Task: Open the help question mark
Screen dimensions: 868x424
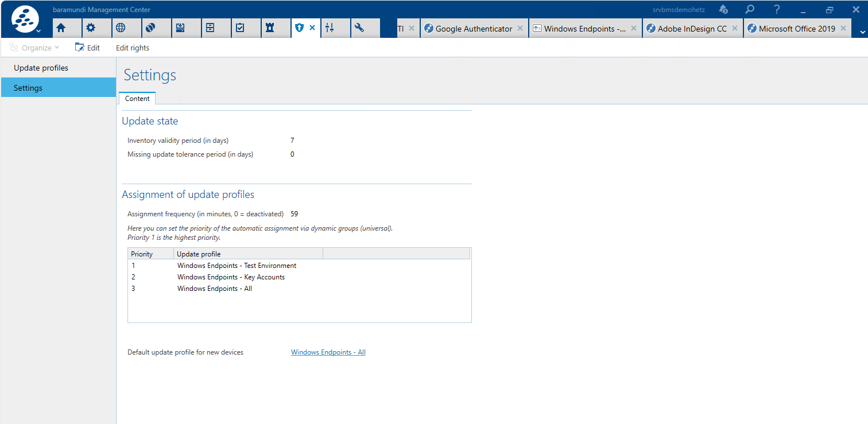Action: [777, 10]
